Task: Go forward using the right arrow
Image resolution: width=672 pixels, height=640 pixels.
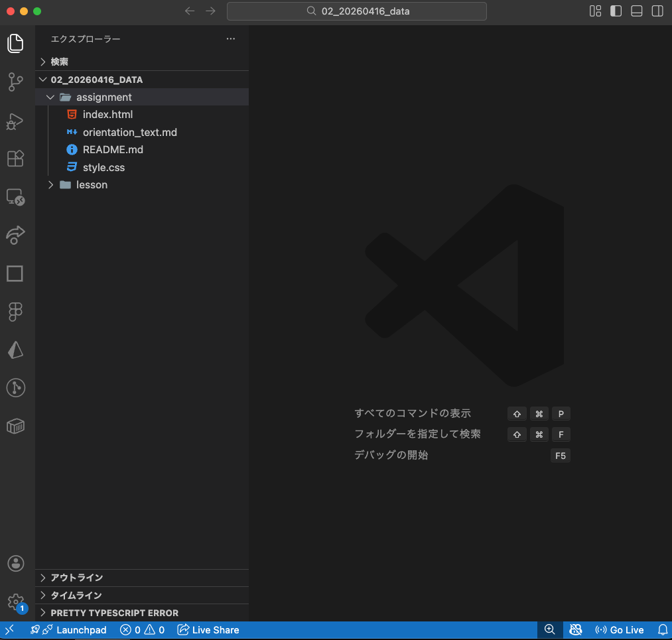Action: point(210,11)
